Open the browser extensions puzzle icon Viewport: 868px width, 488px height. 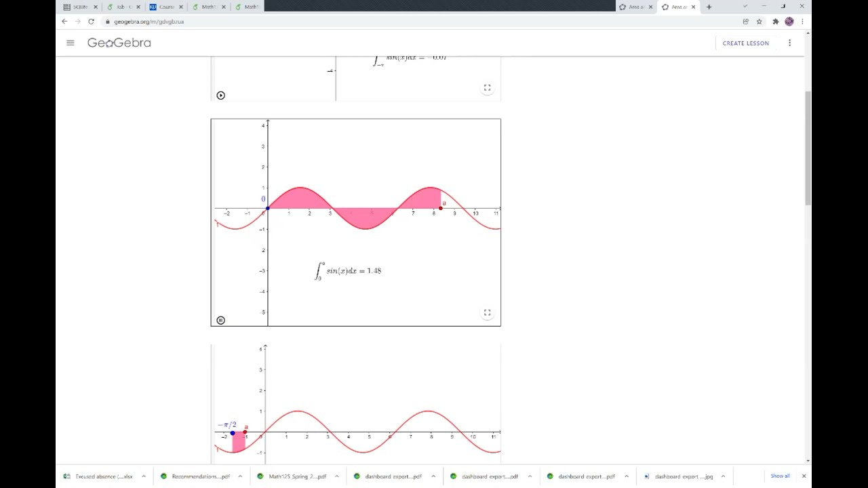click(776, 22)
